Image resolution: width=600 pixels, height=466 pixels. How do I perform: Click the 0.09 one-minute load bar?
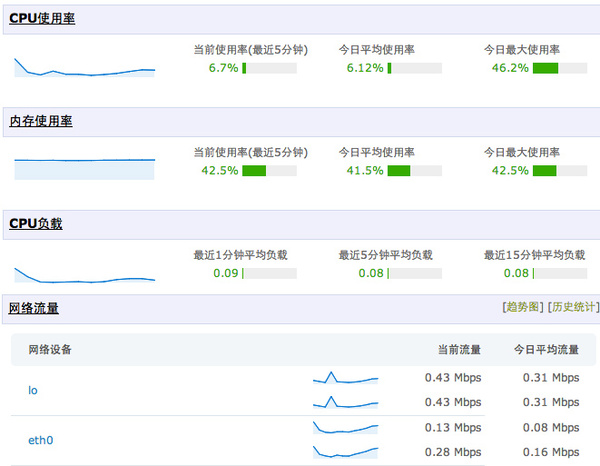click(x=269, y=273)
